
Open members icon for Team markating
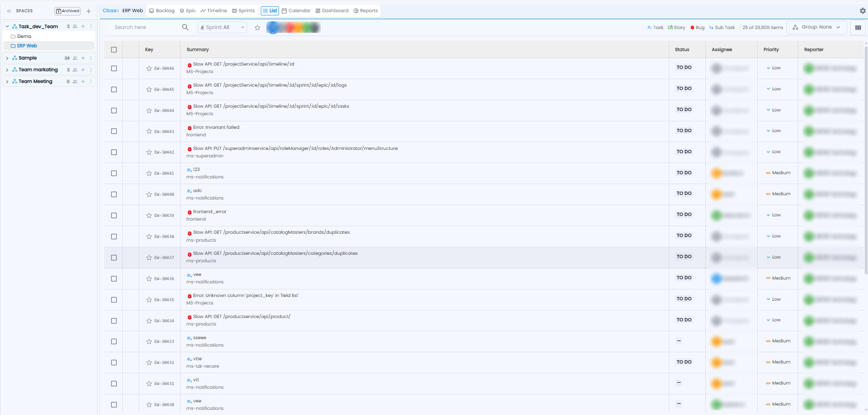pyautogui.click(x=75, y=70)
